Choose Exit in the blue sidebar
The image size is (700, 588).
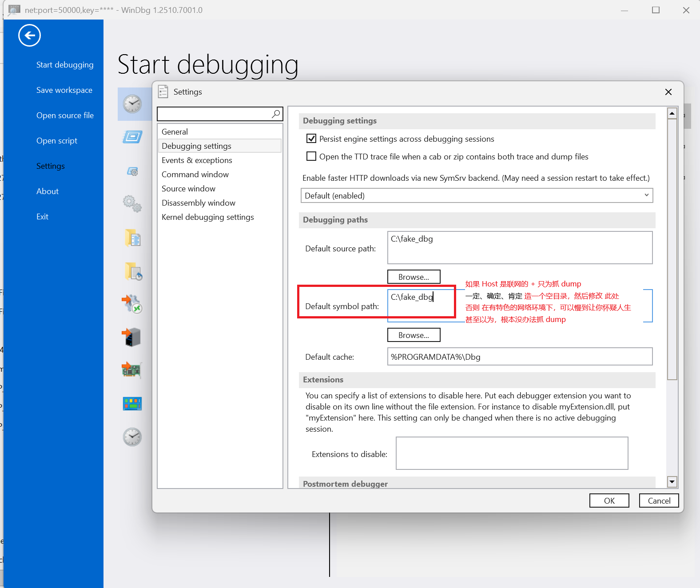[x=42, y=217]
